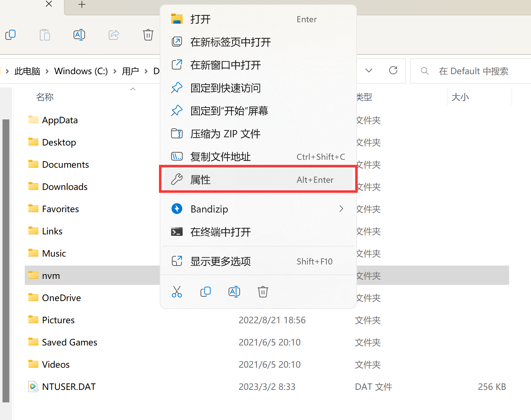Share the selection using the share icon
The width and height of the screenshot is (531, 420).
(113, 35)
